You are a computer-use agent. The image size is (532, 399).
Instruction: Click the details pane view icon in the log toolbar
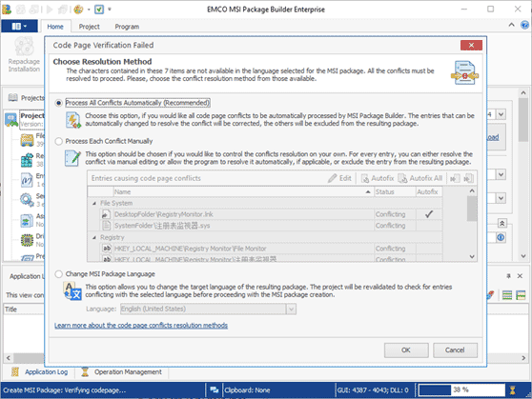521,295
